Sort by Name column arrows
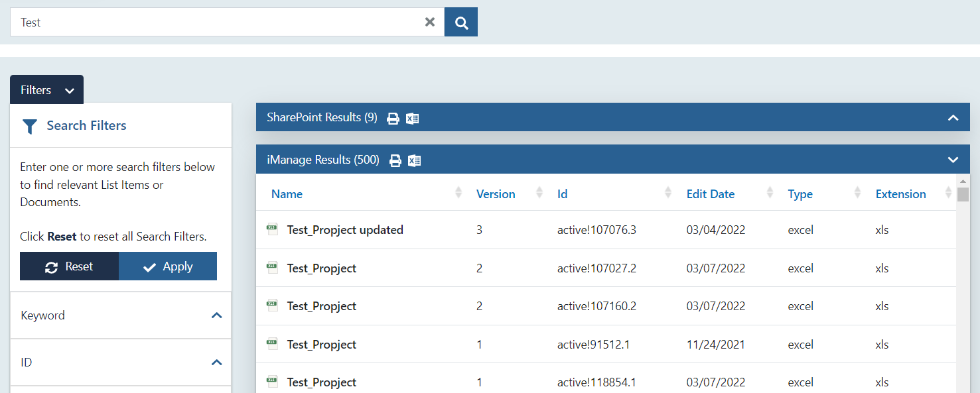 (458, 193)
